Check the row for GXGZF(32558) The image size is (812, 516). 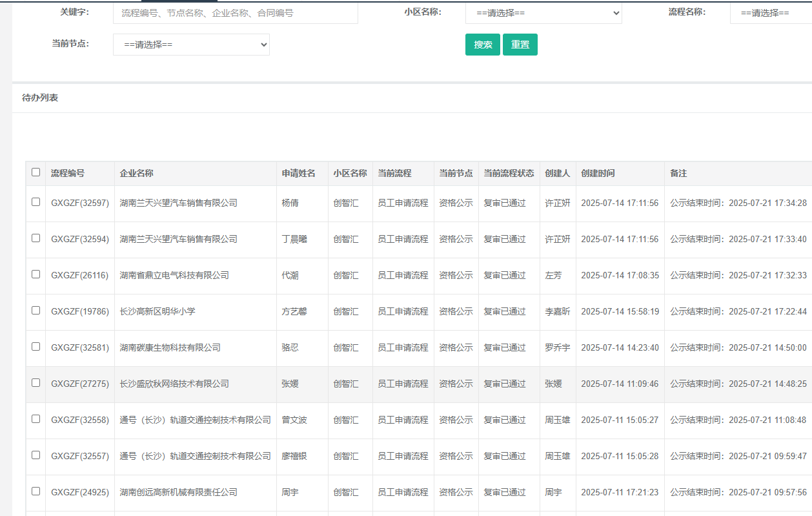click(36, 419)
